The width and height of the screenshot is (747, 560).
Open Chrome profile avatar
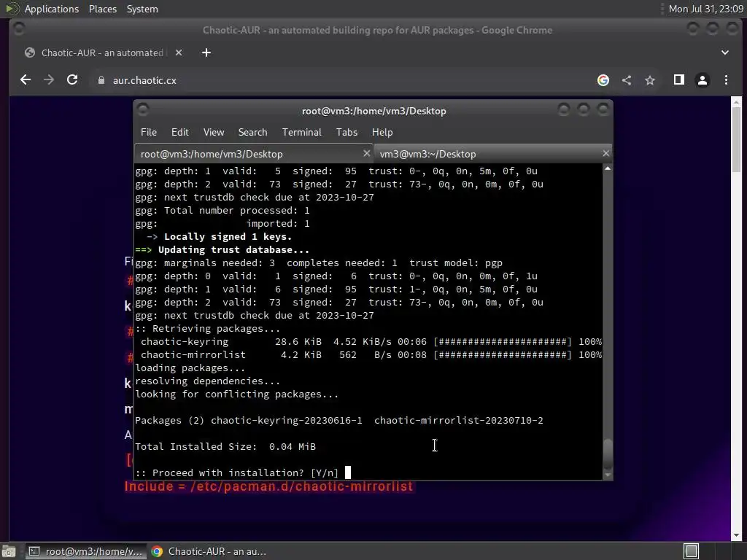703,80
